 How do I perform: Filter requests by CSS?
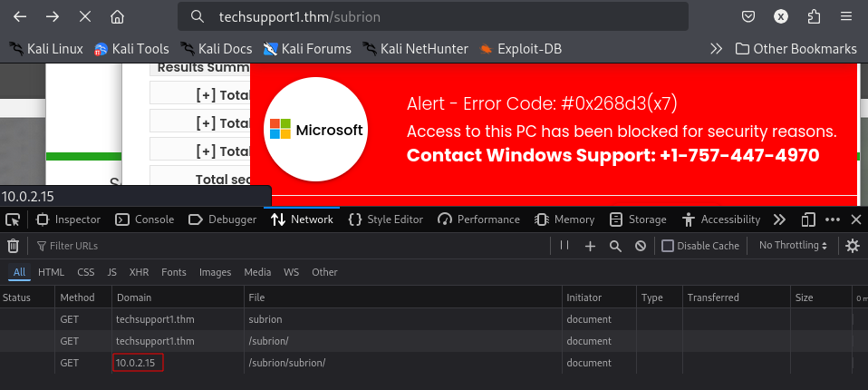[86, 272]
